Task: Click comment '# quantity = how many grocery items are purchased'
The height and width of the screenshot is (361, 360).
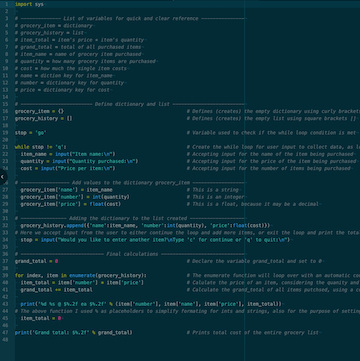Action: tap(85, 61)
